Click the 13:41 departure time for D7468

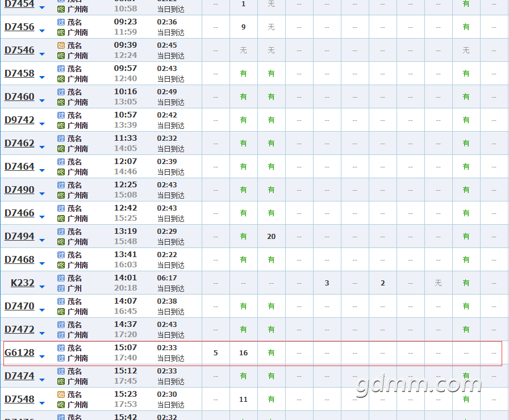tap(126, 255)
